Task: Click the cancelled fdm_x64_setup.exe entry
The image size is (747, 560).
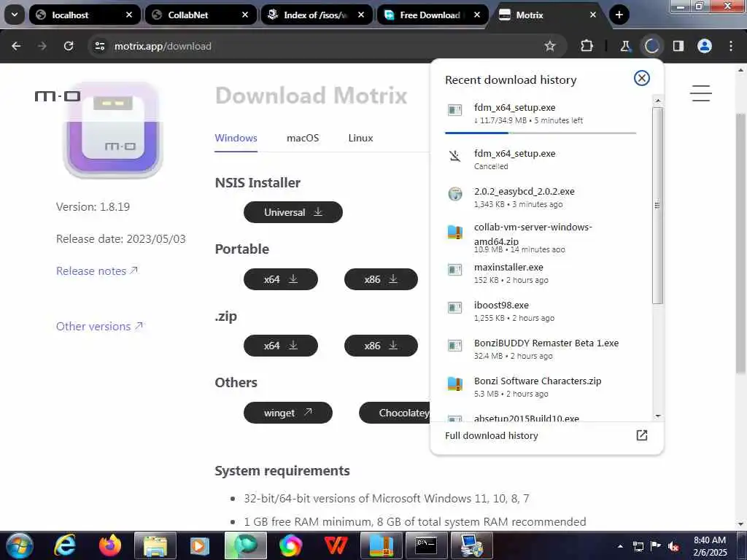Action: click(541, 159)
